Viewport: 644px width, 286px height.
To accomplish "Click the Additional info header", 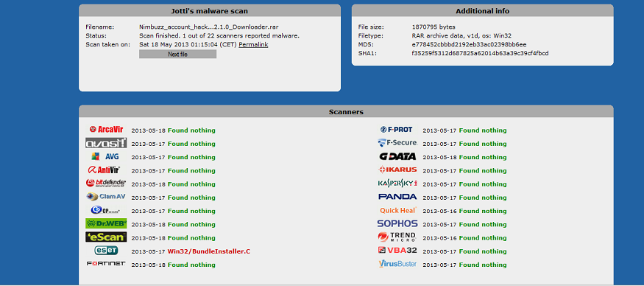I will [483, 11].
